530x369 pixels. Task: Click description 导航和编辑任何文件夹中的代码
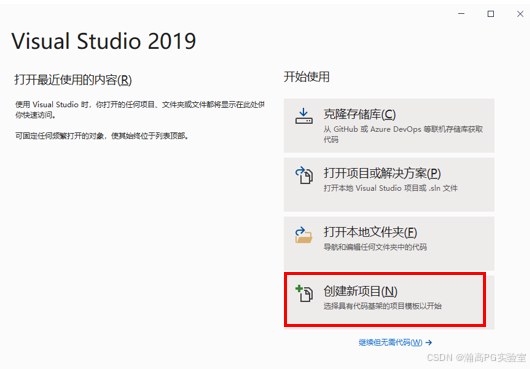(x=375, y=247)
